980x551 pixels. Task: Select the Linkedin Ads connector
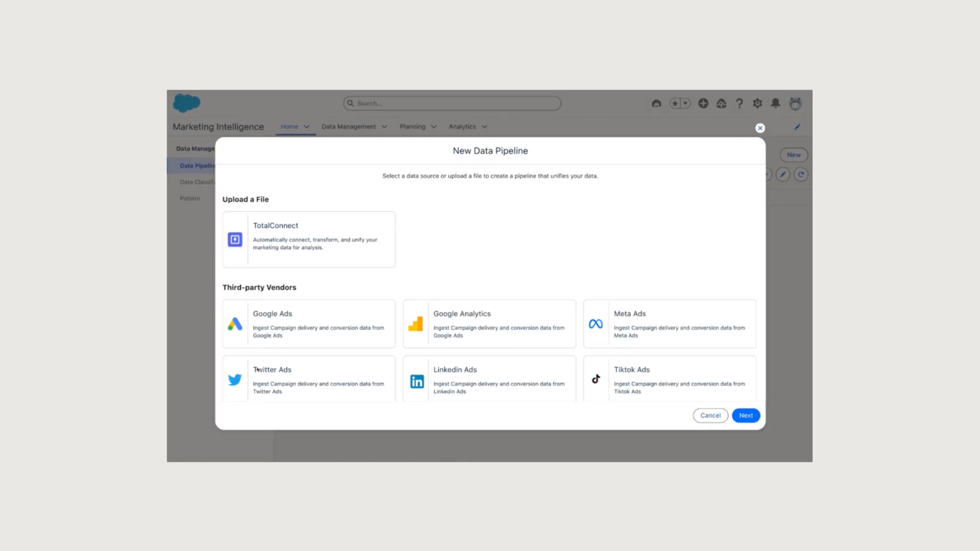click(489, 379)
